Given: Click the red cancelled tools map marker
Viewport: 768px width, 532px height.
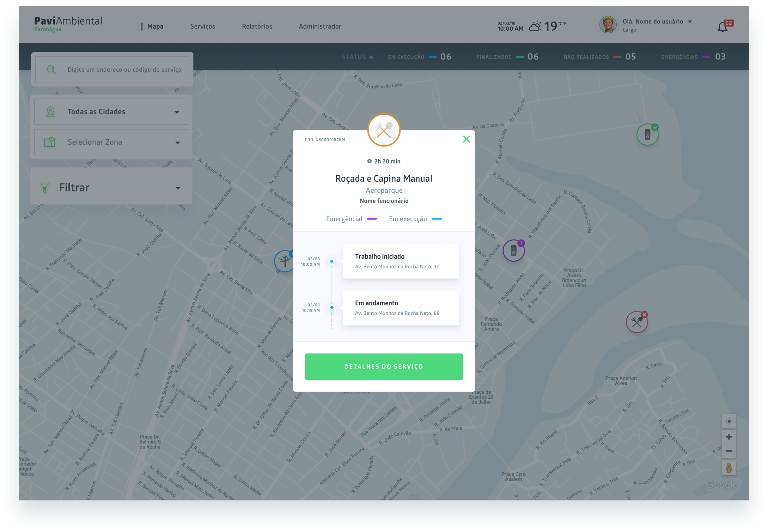Looking at the screenshot, I should 636,322.
